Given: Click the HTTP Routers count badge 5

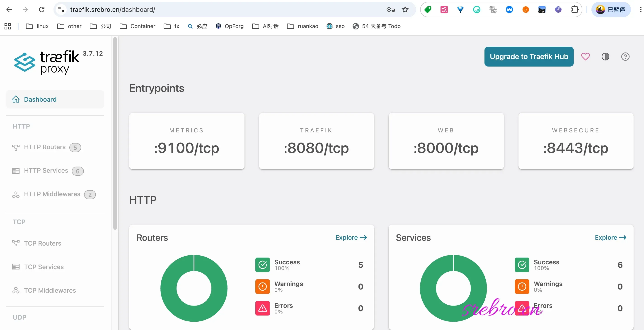Looking at the screenshot, I should [75, 148].
